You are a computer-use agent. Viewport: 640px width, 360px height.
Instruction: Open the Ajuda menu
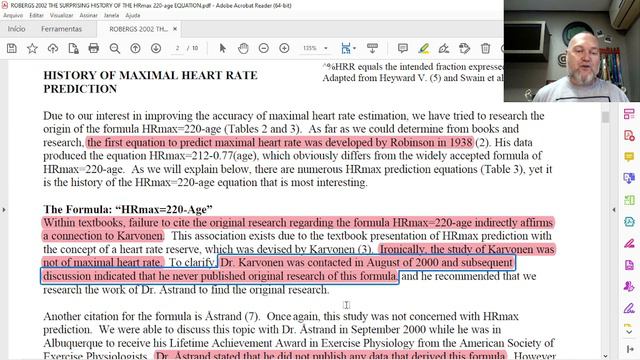[133, 16]
